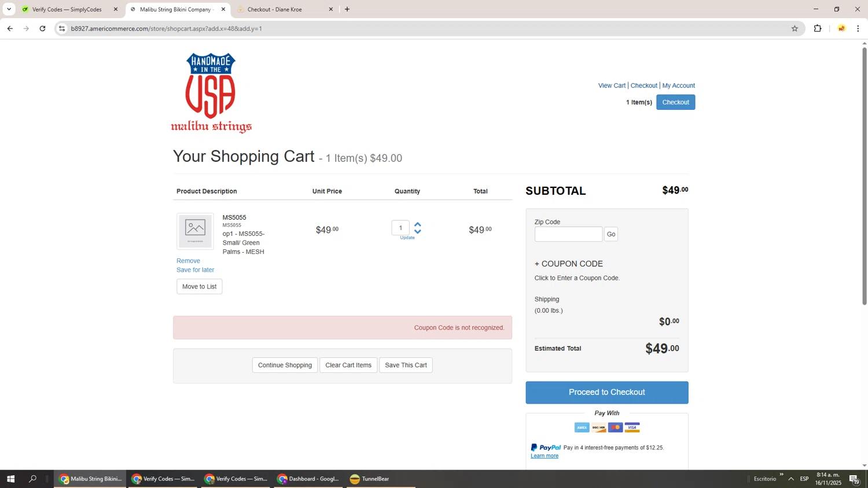This screenshot has height=488, width=868.
Task: Show hidden system tray icons
Action: (790, 479)
